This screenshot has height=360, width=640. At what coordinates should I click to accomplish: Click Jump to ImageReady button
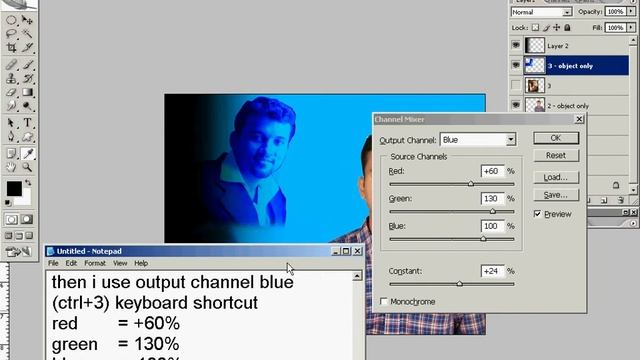tap(19, 251)
